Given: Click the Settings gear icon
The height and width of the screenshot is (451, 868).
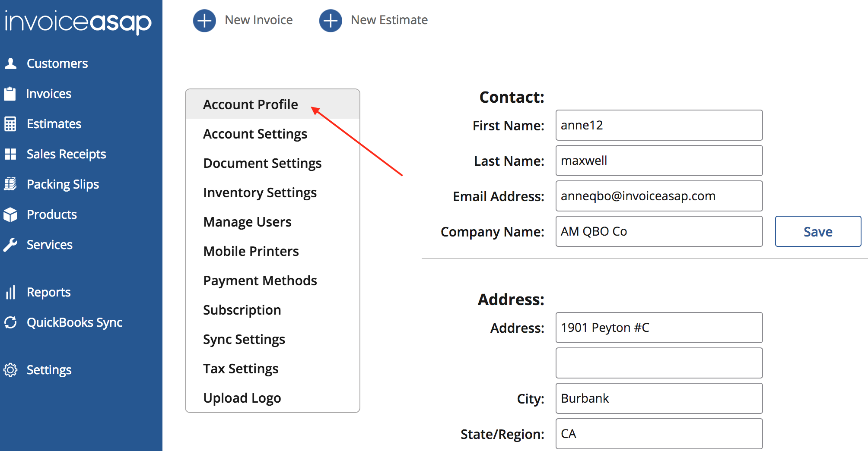Looking at the screenshot, I should (10, 370).
